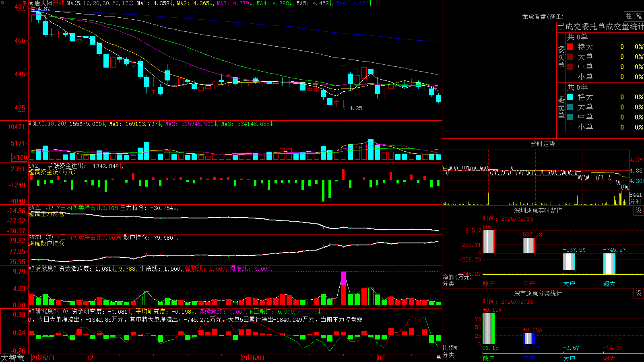Viewport: 644px width, 362px height.
Task: Click the lock icon at timeline end
Action: click(x=439, y=357)
